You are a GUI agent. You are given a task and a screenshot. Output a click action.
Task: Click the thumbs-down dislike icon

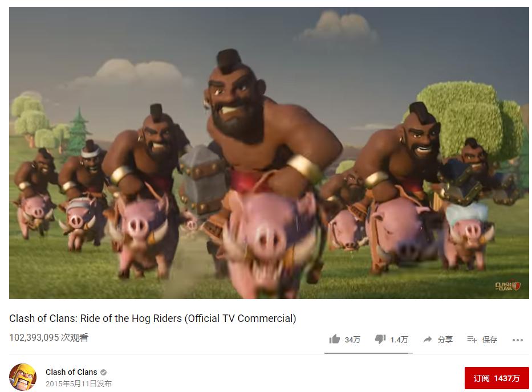coord(380,339)
